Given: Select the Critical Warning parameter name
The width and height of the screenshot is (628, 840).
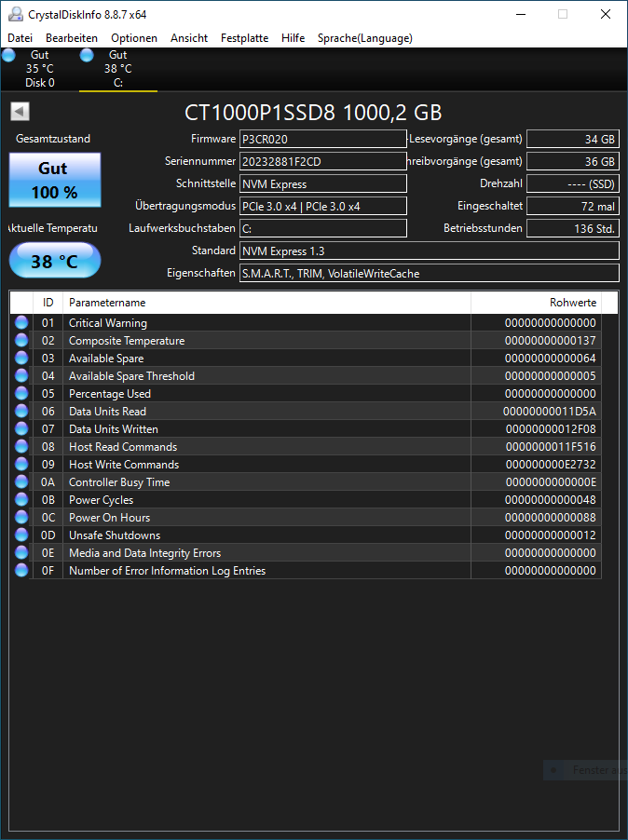Looking at the screenshot, I should pos(108,323).
